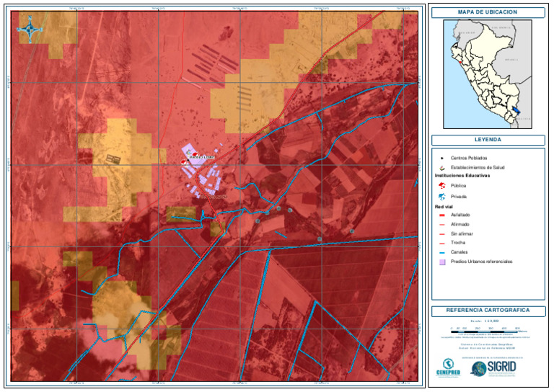Viewport: 554px width, 392px height.
Task: Click the Escala 1:10,000 text
Action: [x=485, y=321]
